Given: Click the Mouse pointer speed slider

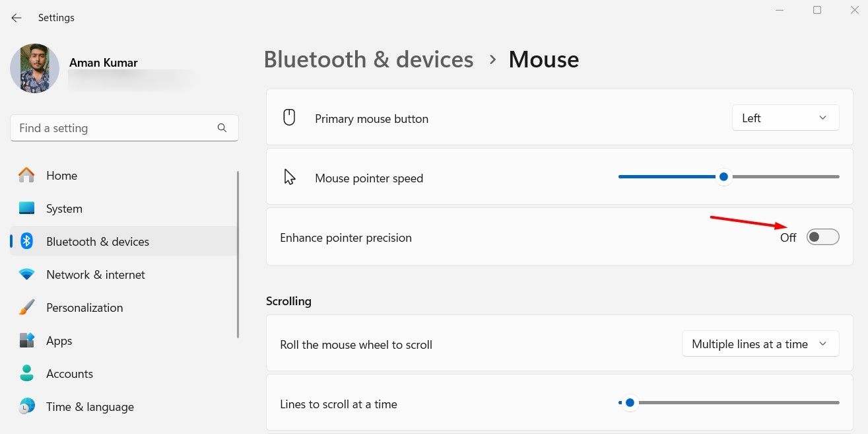Looking at the screenshot, I should pyautogui.click(x=724, y=177).
